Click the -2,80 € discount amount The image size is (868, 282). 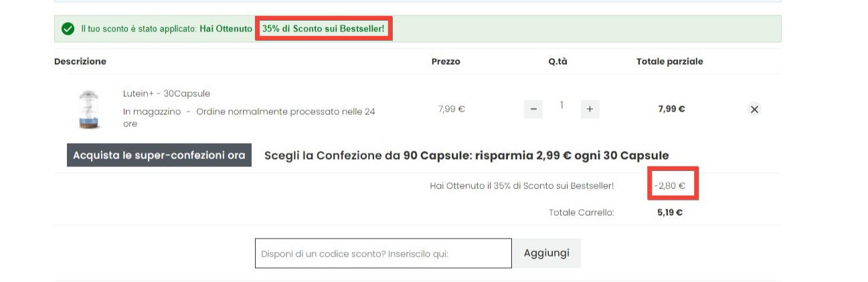click(x=672, y=186)
